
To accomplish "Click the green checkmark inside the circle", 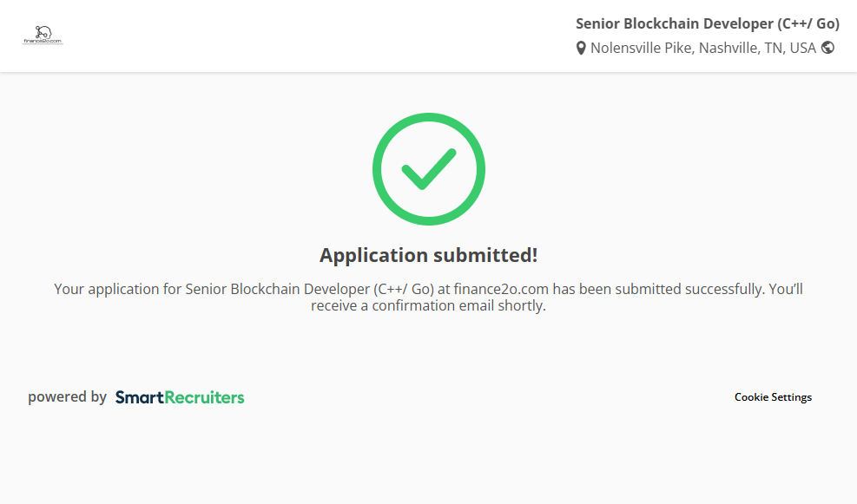I will pyautogui.click(x=428, y=169).
